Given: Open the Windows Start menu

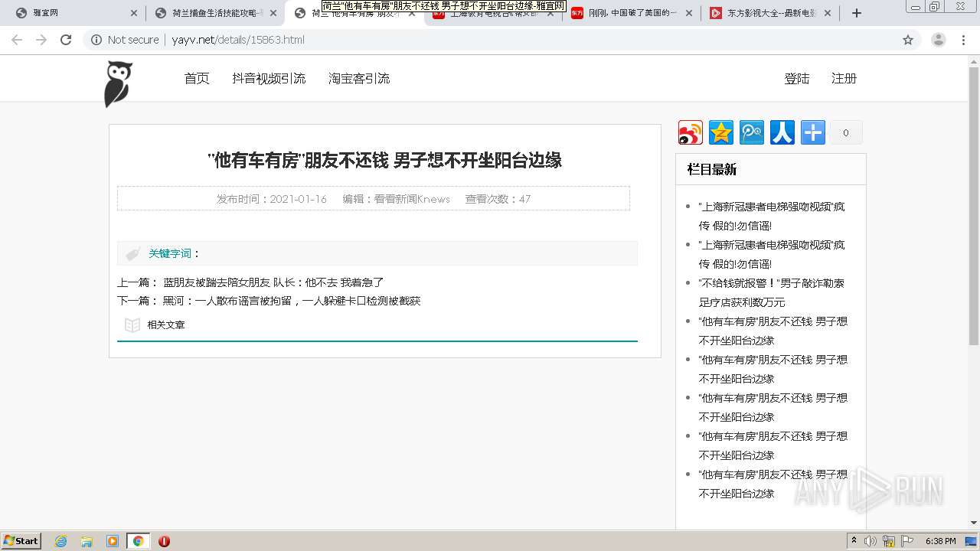Looking at the screenshot, I should tap(21, 540).
